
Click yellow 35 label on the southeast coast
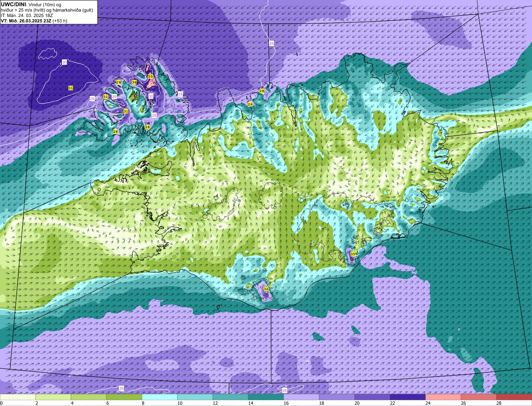(353, 254)
